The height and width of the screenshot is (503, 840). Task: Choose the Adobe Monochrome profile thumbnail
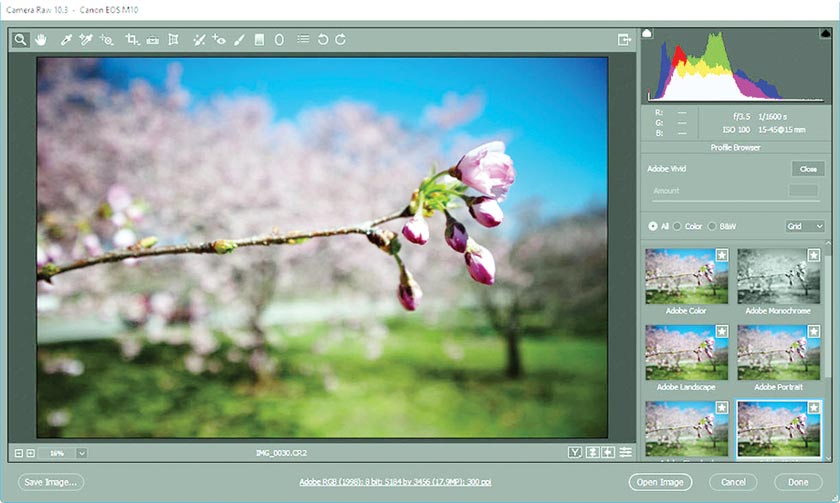coord(777,277)
